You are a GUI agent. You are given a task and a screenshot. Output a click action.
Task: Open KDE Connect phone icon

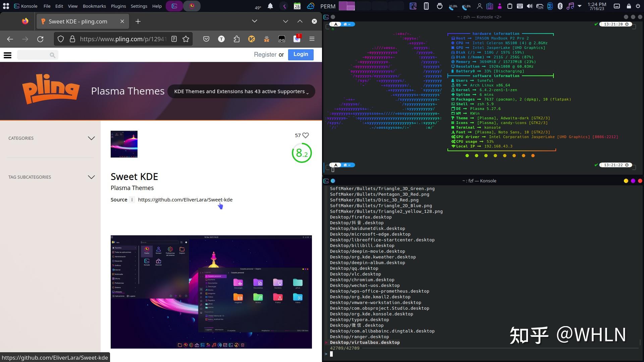[x=426, y=6]
